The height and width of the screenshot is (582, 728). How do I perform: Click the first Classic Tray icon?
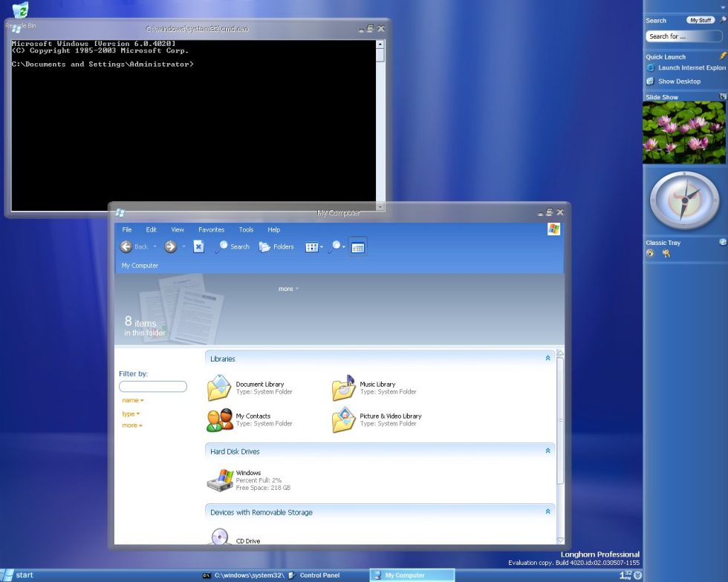coord(650,253)
